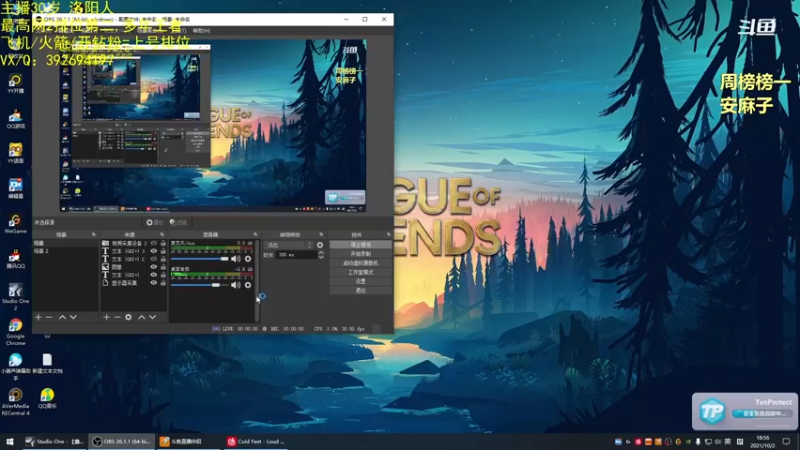Select the 显示器采集 source row

(x=134, y=283)
